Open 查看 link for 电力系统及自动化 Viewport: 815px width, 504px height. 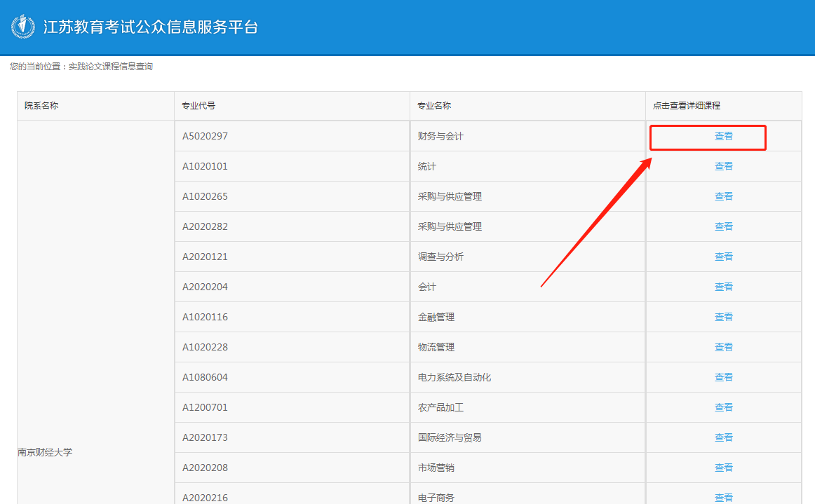(723, 378)
